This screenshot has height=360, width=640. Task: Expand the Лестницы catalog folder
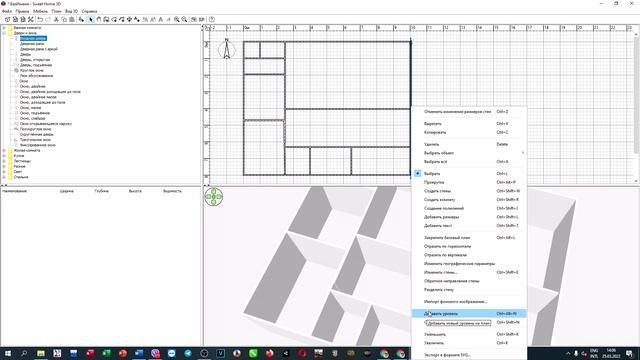pos(4,161)
